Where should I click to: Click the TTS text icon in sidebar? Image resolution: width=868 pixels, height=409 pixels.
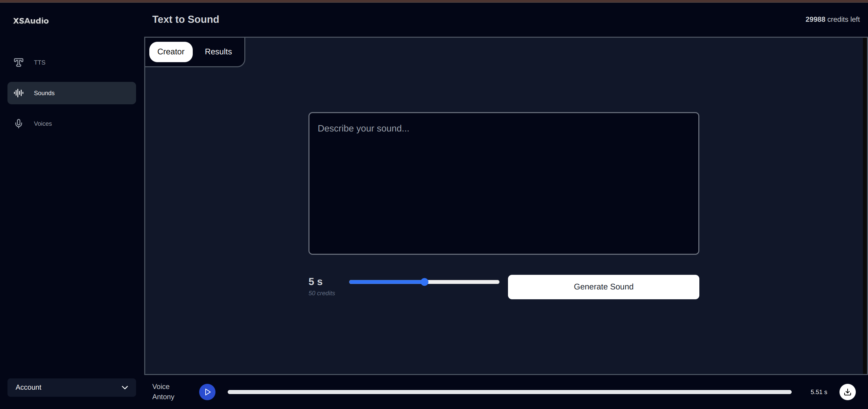[x=19, y=63]
